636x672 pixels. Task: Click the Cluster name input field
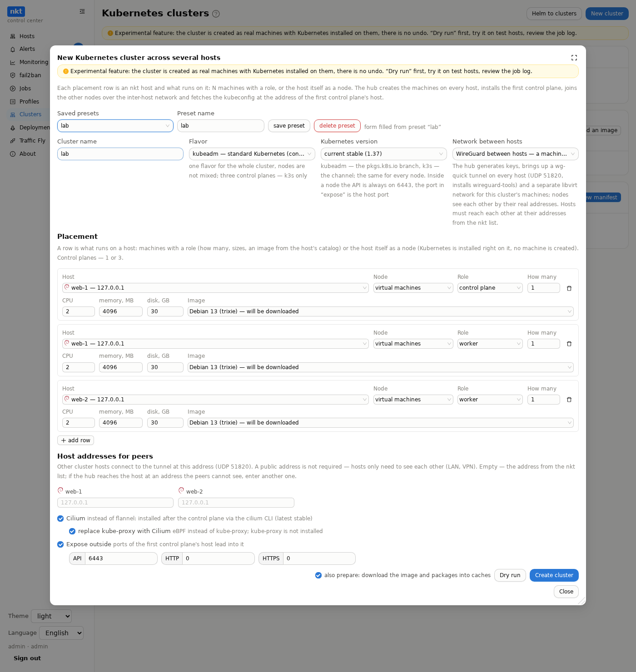(120, 154)
